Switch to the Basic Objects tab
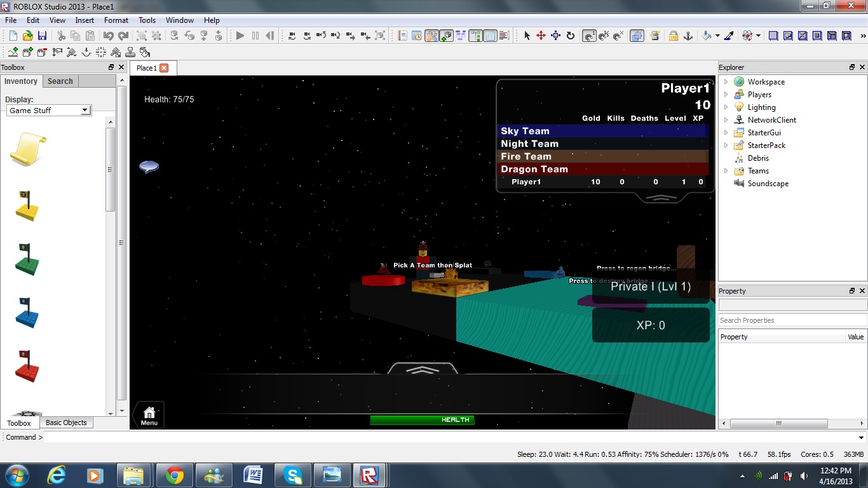 click(66, 423)
